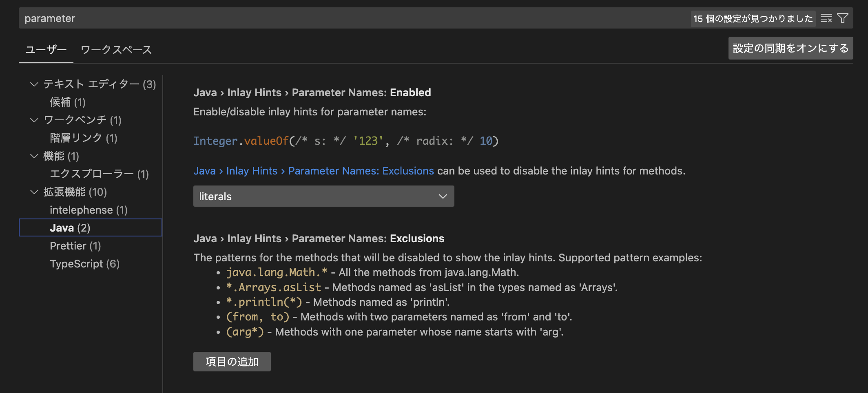Switch to the ユーザー tab
This screenshot has width=868, height=393.
tap(46, 49)
